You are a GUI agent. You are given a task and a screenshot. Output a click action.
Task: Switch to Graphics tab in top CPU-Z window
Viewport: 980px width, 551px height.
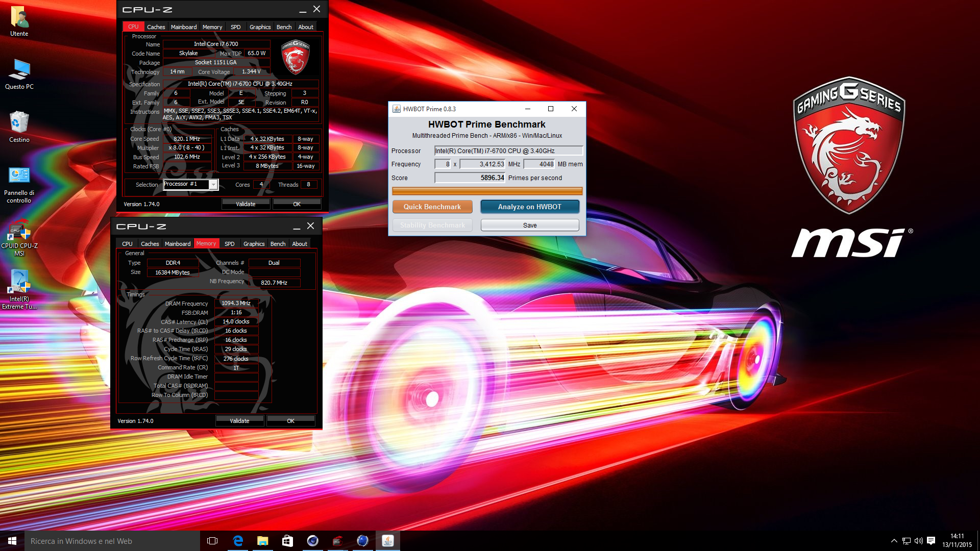[x=260, y=27]
